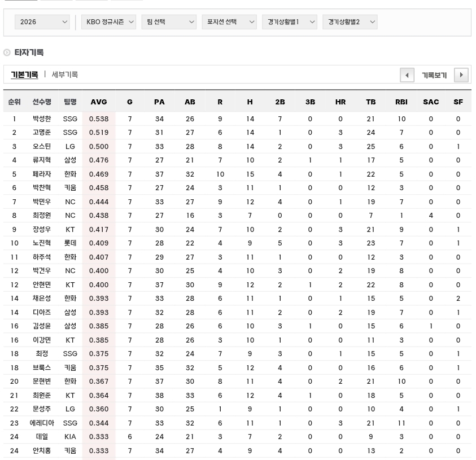Click player name 페라자
The height and width of the screenshot is (460, 476).
42,174
